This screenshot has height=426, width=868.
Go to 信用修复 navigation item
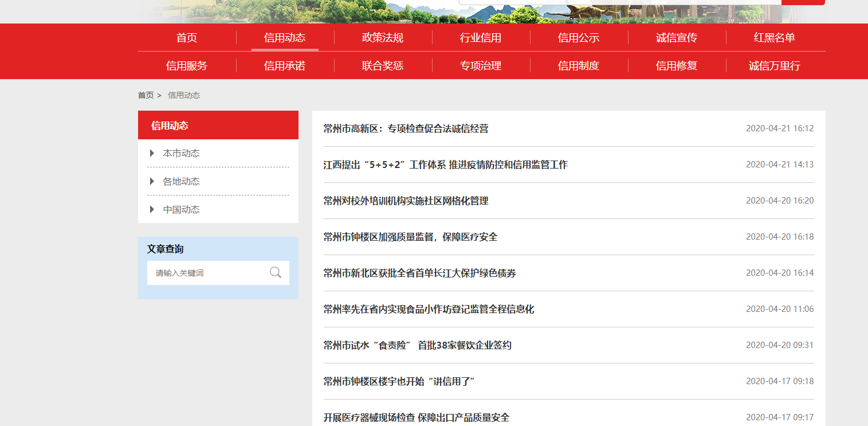[x=677, y=66]
